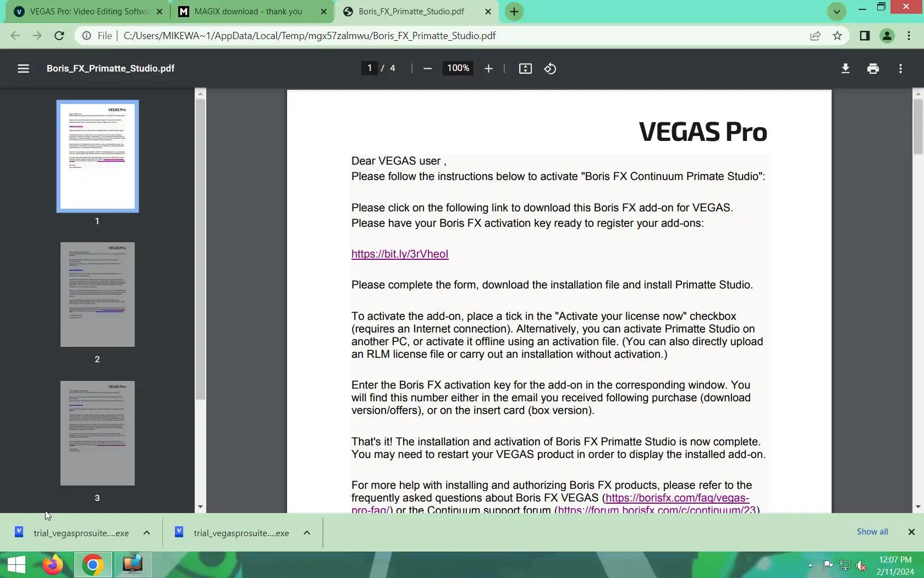
Task: Open Chrome tab search dropdown
Action: point(837,12)
